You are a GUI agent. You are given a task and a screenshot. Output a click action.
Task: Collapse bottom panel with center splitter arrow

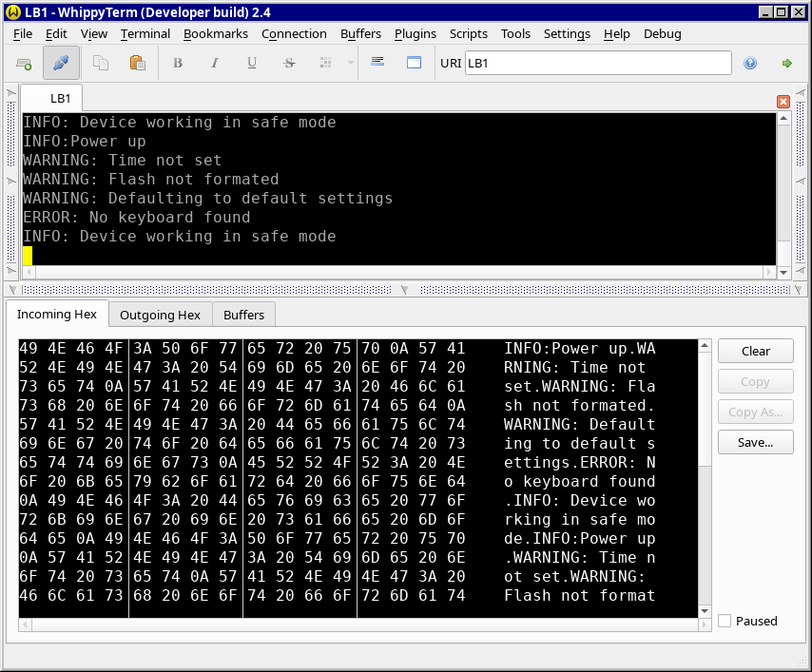pyautogui.click(x=405, y=290)
